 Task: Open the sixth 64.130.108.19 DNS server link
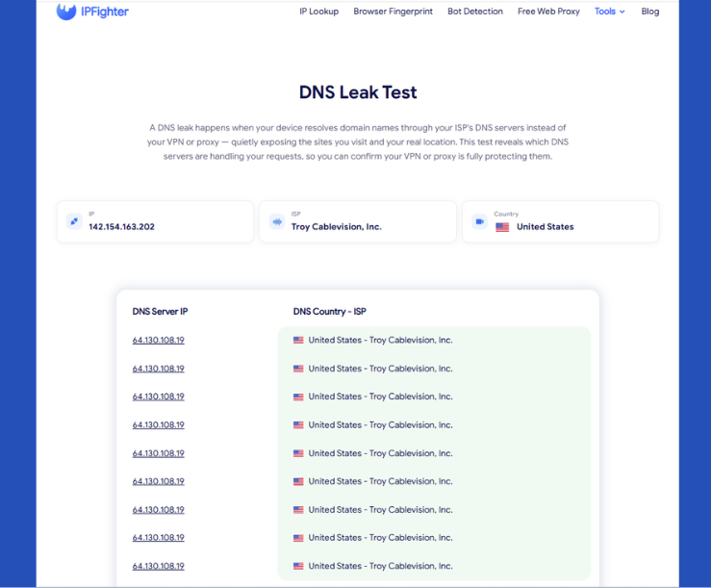click(158, 481)
